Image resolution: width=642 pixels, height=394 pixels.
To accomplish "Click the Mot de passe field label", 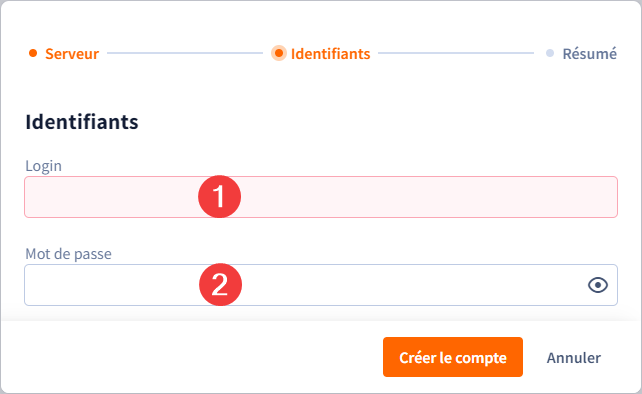I will click(68, 254).
